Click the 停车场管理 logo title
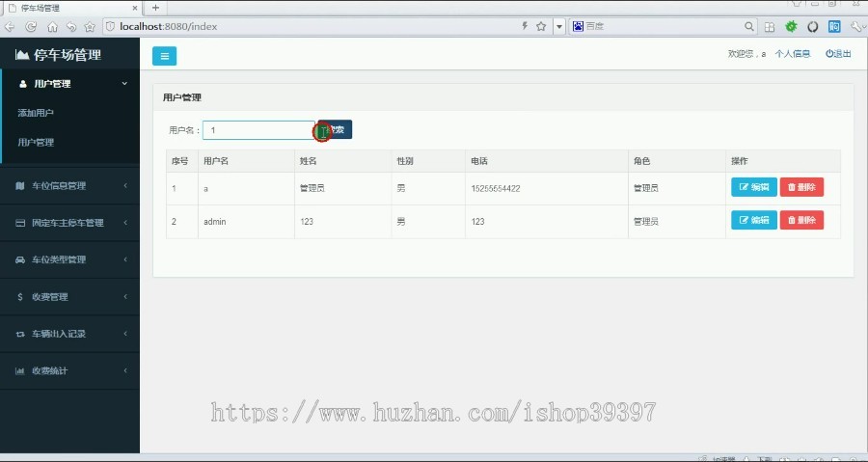 click(58, 55)
